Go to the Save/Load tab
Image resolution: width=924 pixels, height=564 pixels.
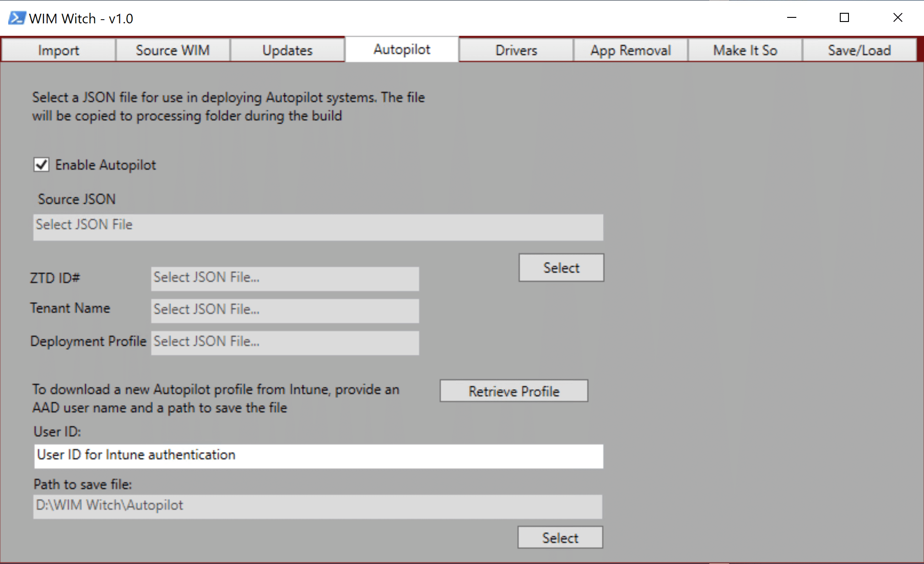tap(859, 50)
